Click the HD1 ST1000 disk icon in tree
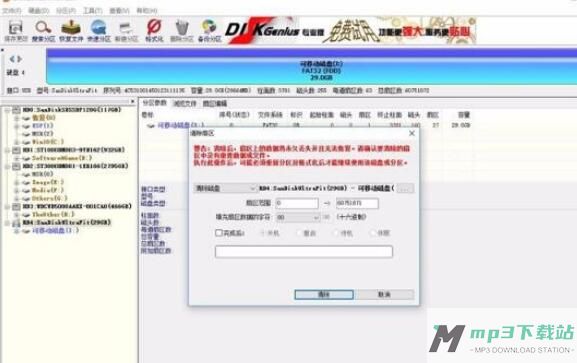577x363 pixels. click(x=16, y=150)
